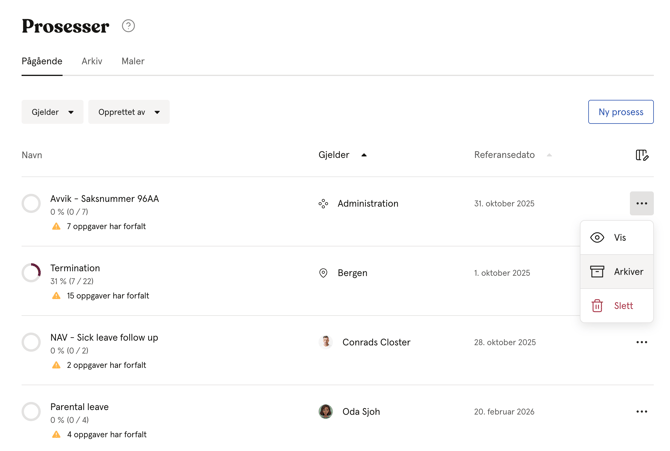Click progress ring for Termination process
The image size is (670, 451).
tap(31, 273)
